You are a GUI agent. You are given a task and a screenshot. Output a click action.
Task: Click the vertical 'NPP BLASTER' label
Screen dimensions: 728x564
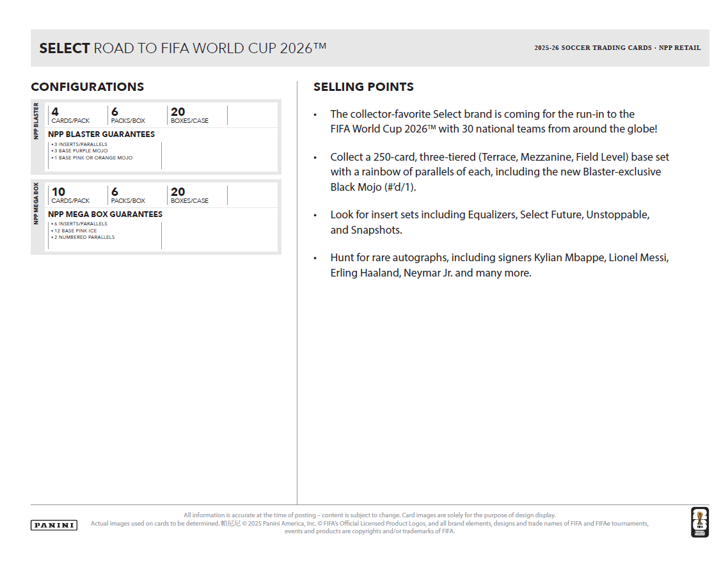tap(36, 121)
